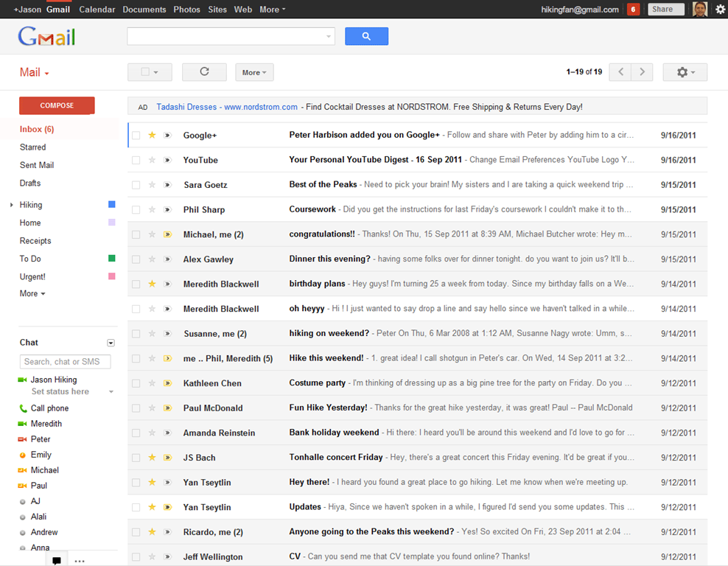The width and height of the screenshot is (728, 566).
Task: Open the More actions dropdown in the toolbar
Action: click(x=254, y=72)
